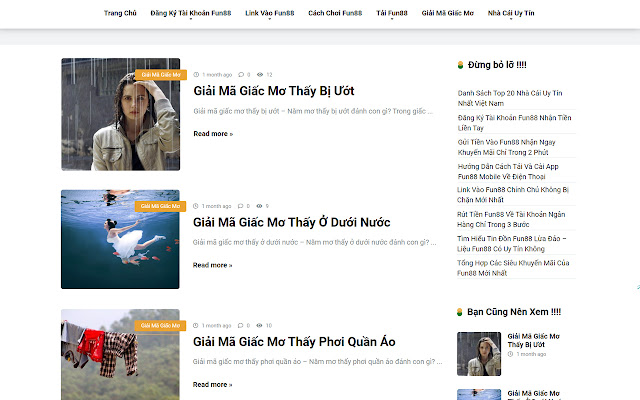This screenshot has width=640, height=400.
Task: Open title Giải Mã Giấc Mơ Thấy Bị Ướt
Action: 273,91
